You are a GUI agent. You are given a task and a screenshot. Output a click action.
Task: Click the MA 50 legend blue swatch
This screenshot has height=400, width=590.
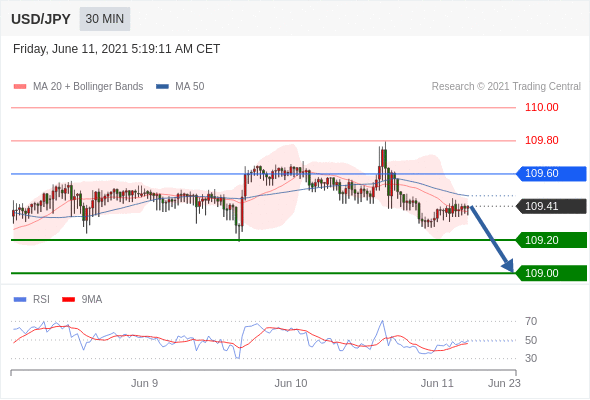pos(162,87)
